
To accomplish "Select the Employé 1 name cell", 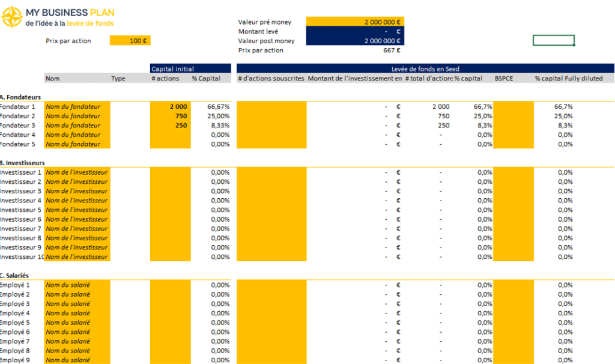I will (x=77, y=285).
